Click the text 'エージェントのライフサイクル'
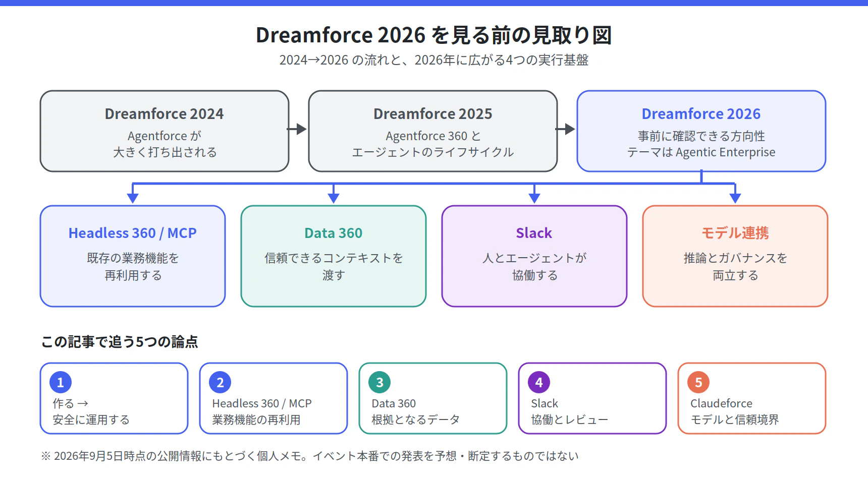The width and height of the screenshot is (868, 478). coord(433,152)
